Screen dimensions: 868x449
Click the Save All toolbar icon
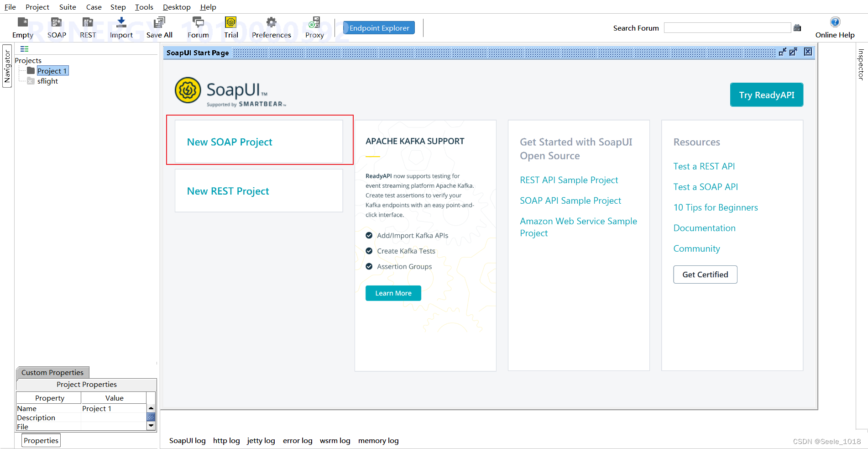(159, 27)
